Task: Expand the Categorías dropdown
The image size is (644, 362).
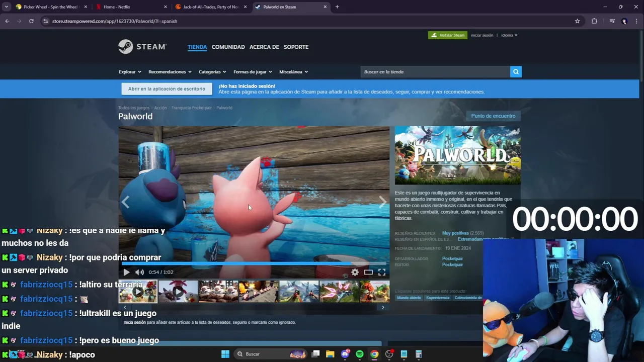Action: coord(212,72)
